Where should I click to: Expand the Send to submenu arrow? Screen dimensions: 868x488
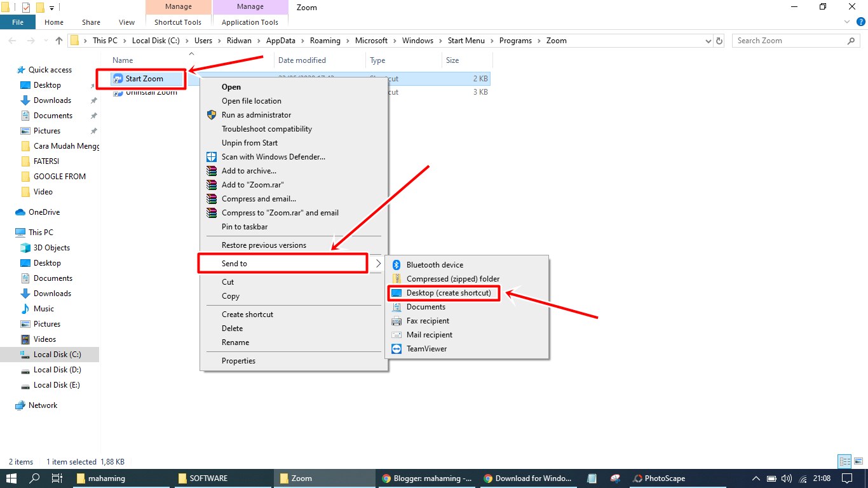378,264
